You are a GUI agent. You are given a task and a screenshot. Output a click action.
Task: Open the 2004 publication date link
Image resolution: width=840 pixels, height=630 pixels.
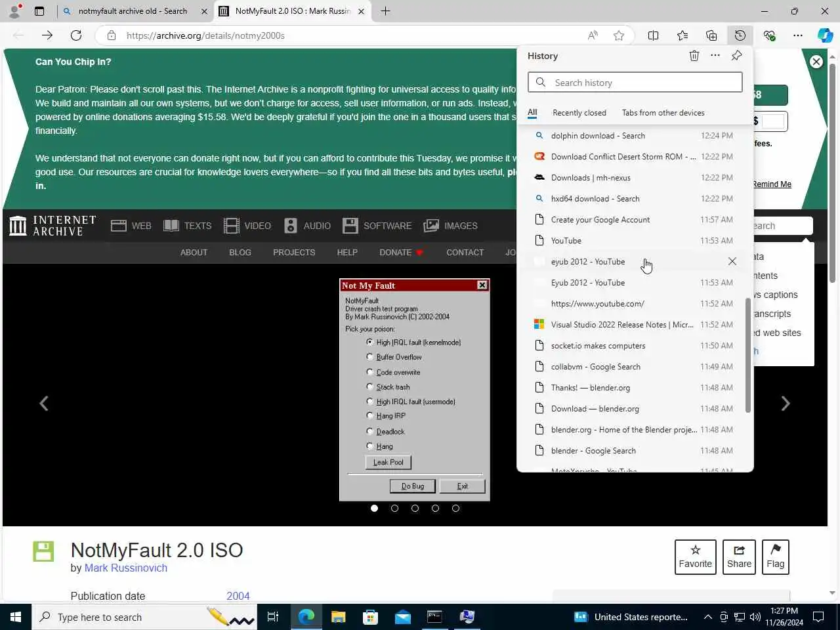tap(238, 596)
